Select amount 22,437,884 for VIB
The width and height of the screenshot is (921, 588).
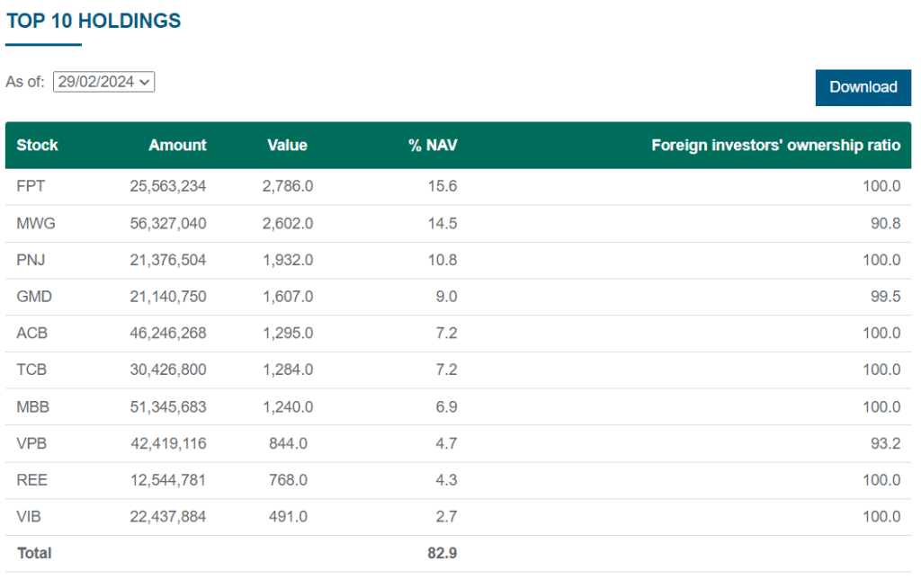[168, 516]
